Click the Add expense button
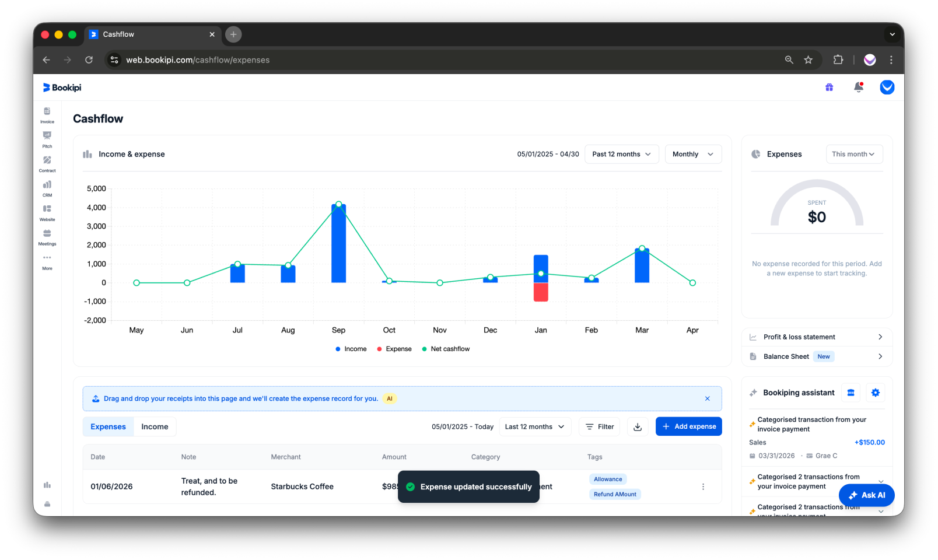Viewport: 938px width, 560px height. (688, 426)
